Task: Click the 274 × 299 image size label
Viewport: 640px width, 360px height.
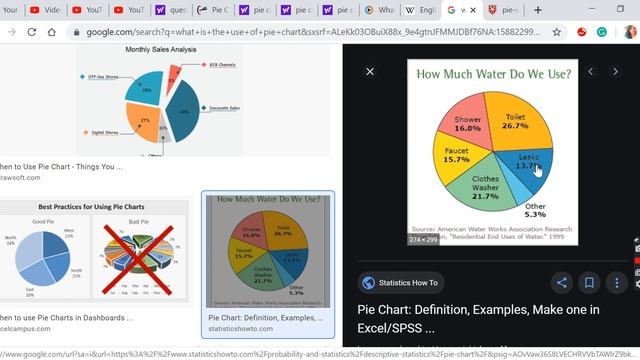Action: point(423,240)
